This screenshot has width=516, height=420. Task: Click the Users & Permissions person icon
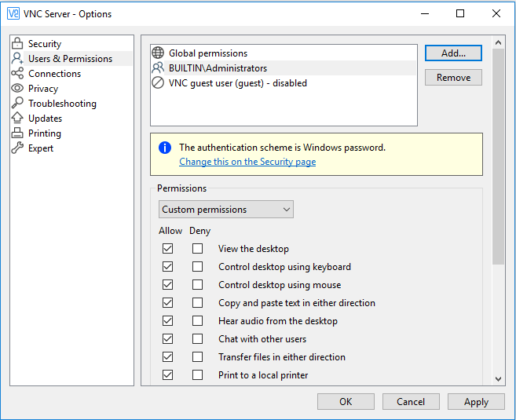(x=17, y=58)
